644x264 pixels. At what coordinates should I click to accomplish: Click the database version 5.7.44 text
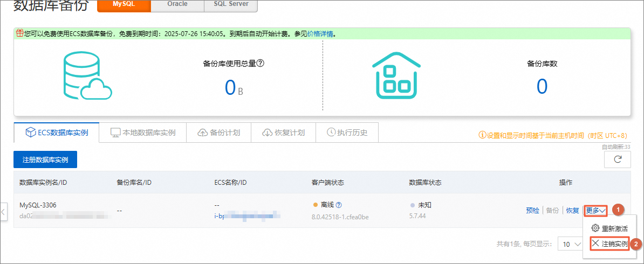(x=418, y=215)
